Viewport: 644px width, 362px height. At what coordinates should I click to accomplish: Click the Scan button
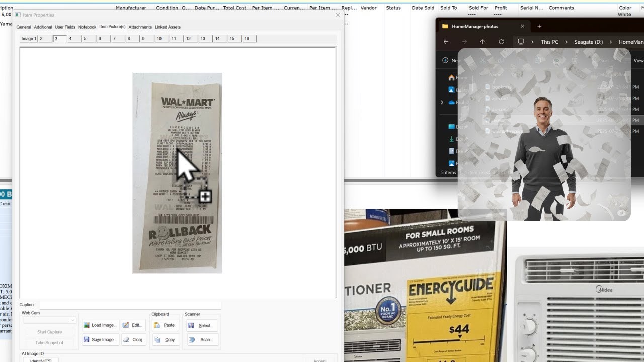point(202,340)
